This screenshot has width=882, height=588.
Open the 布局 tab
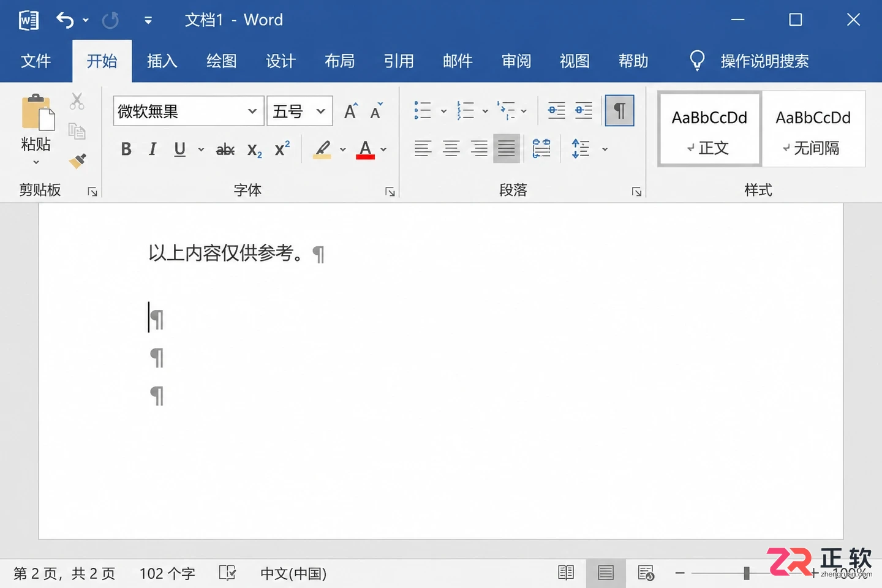coord(339,61)
